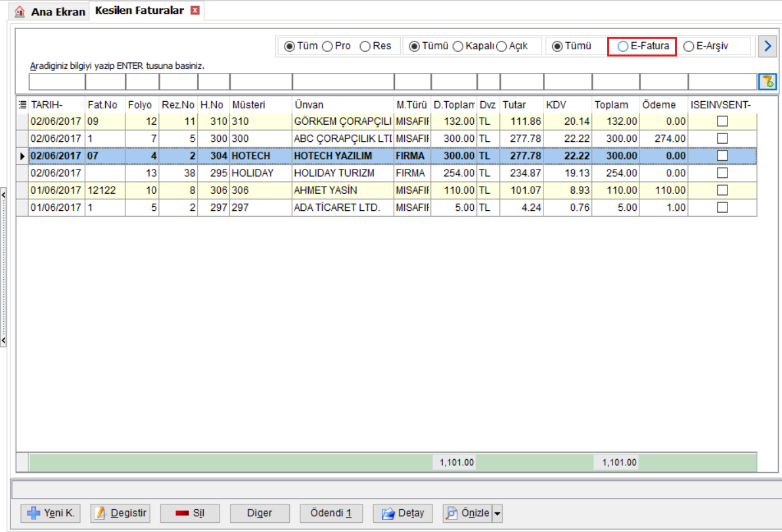Viewport: 782px width, 532px height.
Task: Select the Kapalı radio option
Action: [x=458, y=47]
